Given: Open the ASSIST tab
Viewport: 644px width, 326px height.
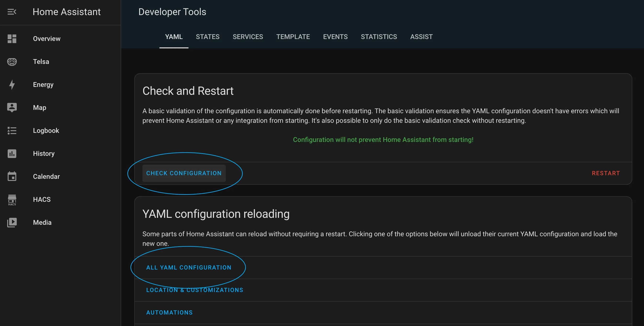Looking at the screenshot, I should click(x=421, y=37).
